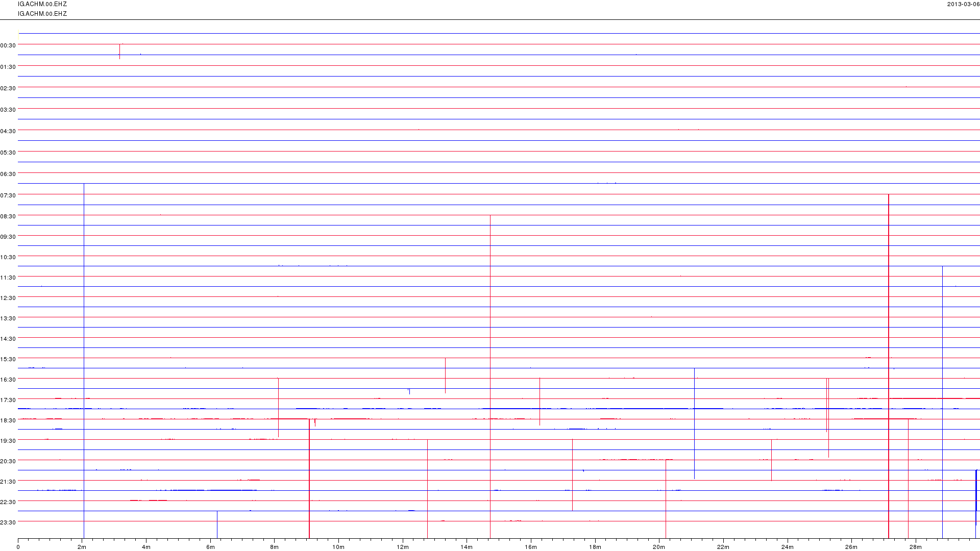Click the red spike near 20m
This screenshot has width=980, height=551.
[666, 498]
